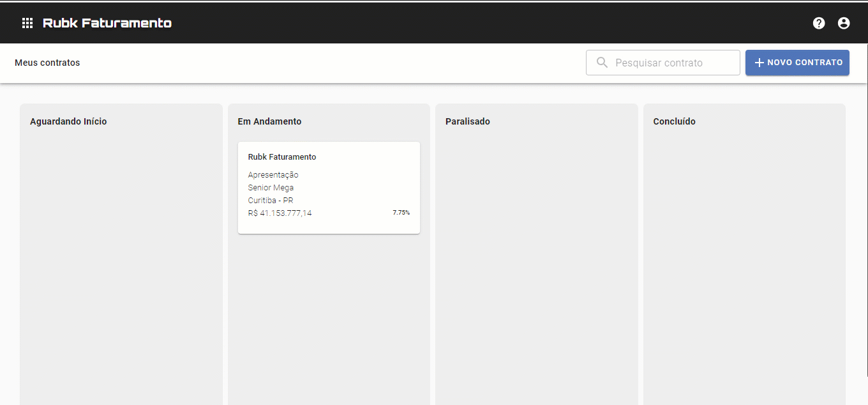Viewport: 868px width, 405px height.
Task: Select the Em Andamento column header
Action: click(269, 121)
